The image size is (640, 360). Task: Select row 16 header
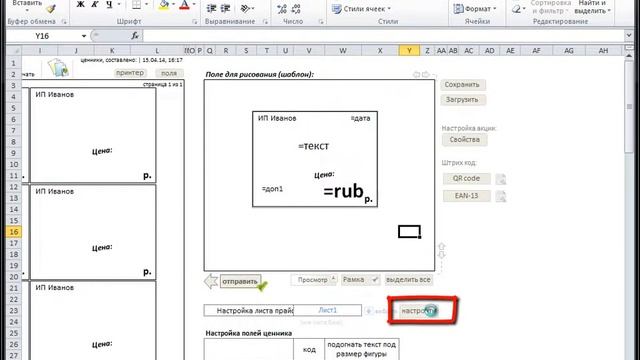click(x=13, y=232)
